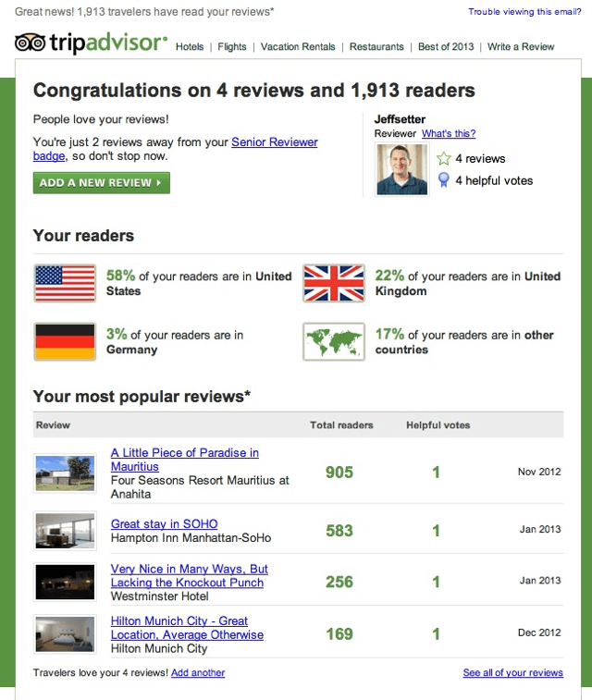Screen dimensions: 592x700
Task: Click the 22% United Kingdom readers text
Action: coord(467,284)
